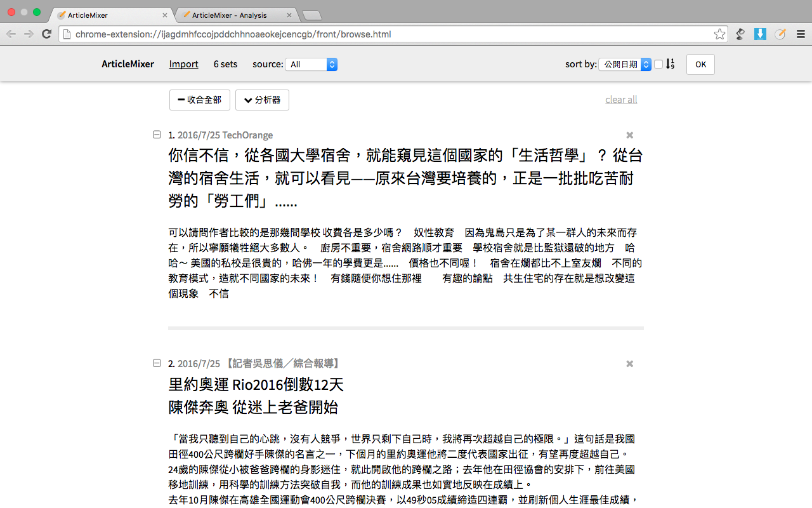Click the ArticleMixer brand title
This screenshot has width=812, height=508.
click(x=128, y=64)
